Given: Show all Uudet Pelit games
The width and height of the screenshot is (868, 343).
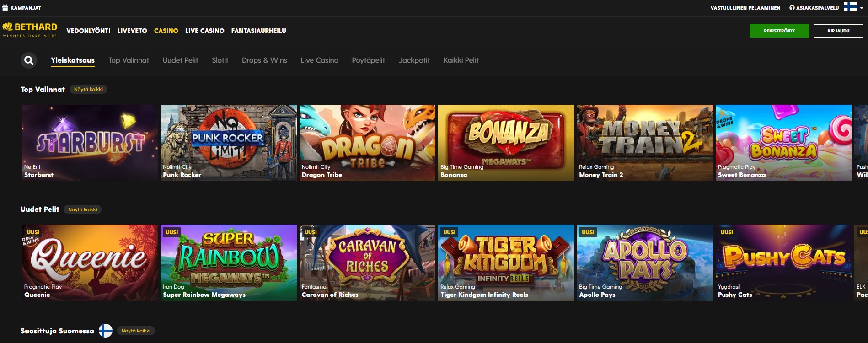Looking at the screenshot, I should [x=83, y=209].
